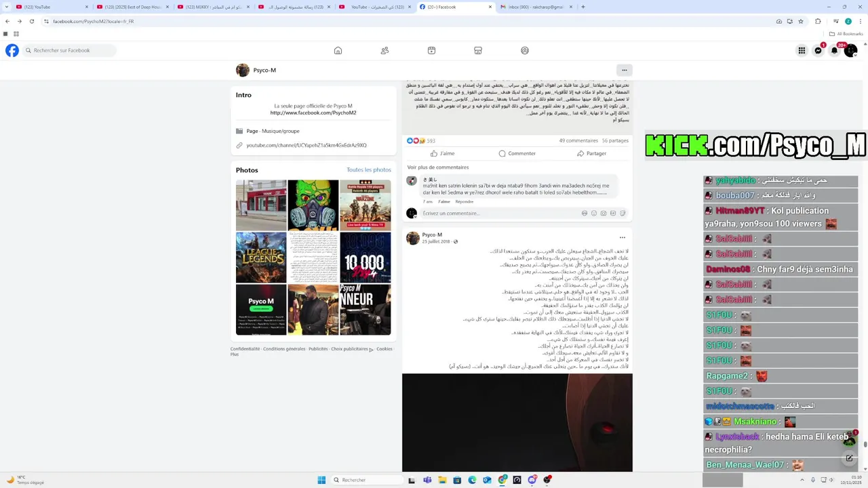Open sticker picker in comment box

(622, 213)
